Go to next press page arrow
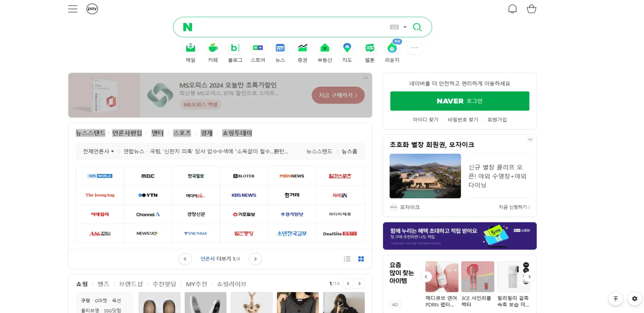This screenshot has height=313, width=644. (255, 259)
